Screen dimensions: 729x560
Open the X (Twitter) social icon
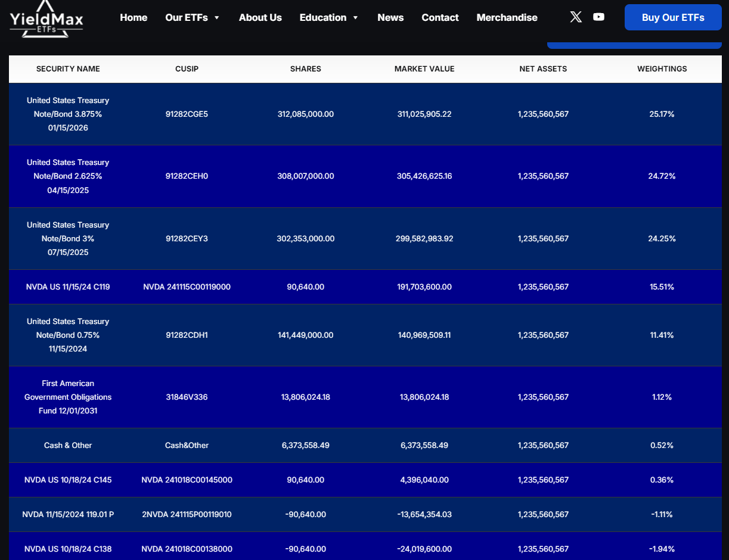pyautogui.click(x=576, y=17)
